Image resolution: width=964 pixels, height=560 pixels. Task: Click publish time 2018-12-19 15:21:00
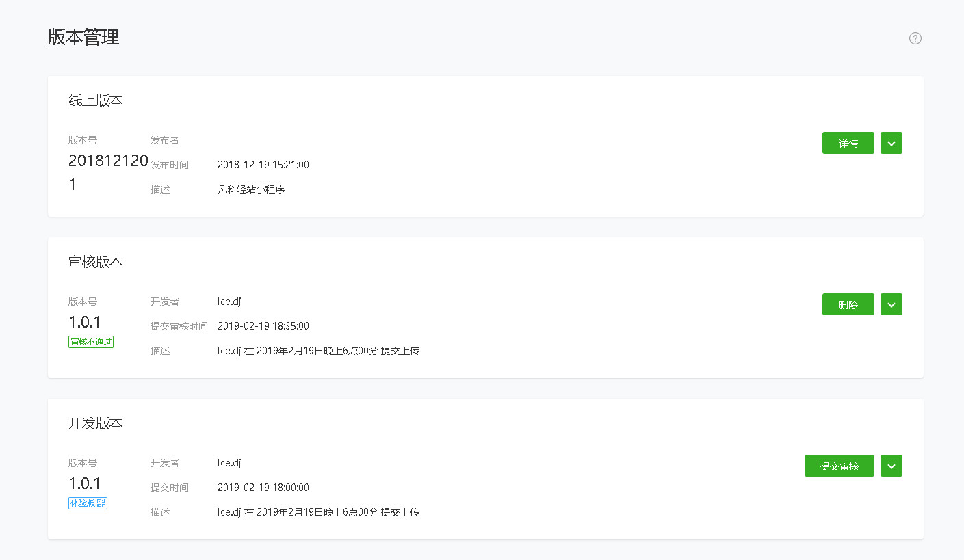coord(263,165)
